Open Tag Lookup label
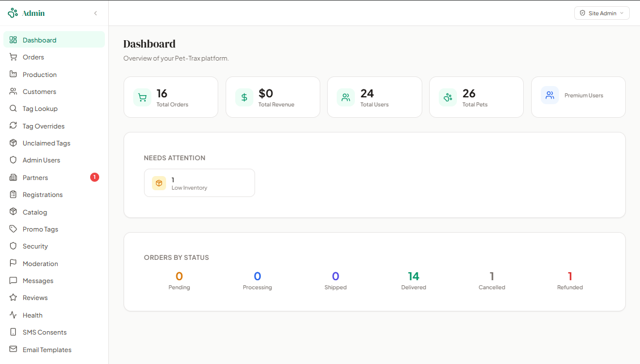The height and width of the screenshot is (364, 640). pos(40,109)
